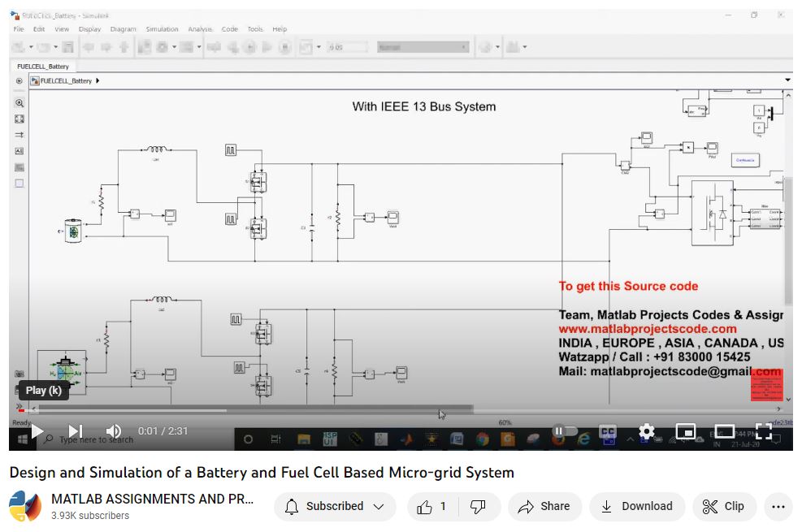
Task: Toggle the autoplay switch
Action: pos(565,431)
